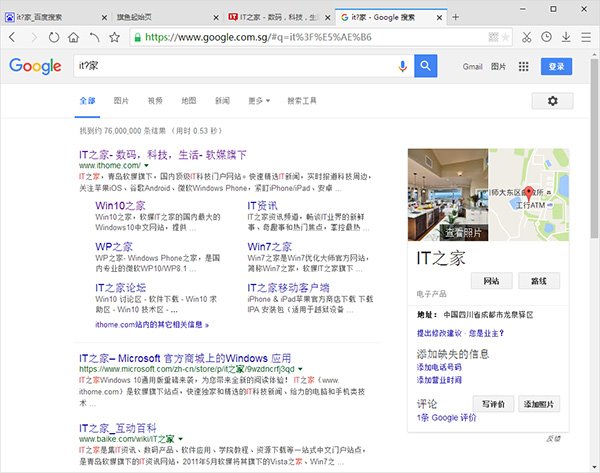The width and height of the screenshot is (600, 473).
Task: Switch to the 新闻 search tab
Action: pos(223,101)
